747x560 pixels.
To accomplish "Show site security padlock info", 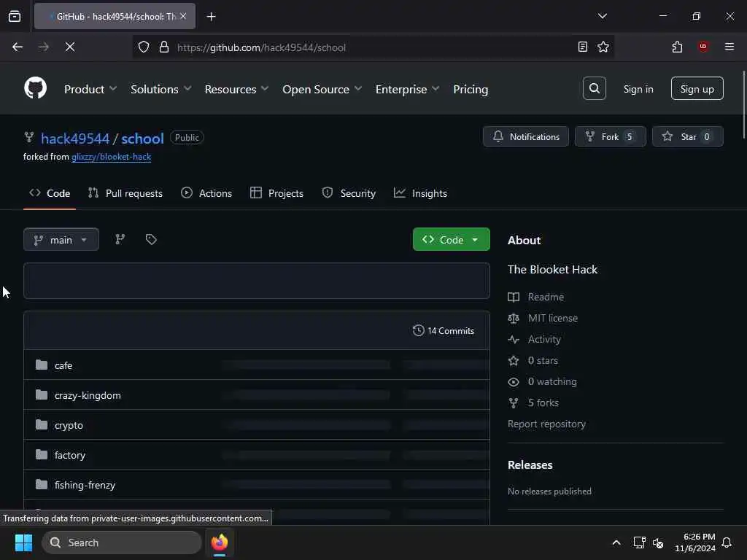I will [164, 47].
